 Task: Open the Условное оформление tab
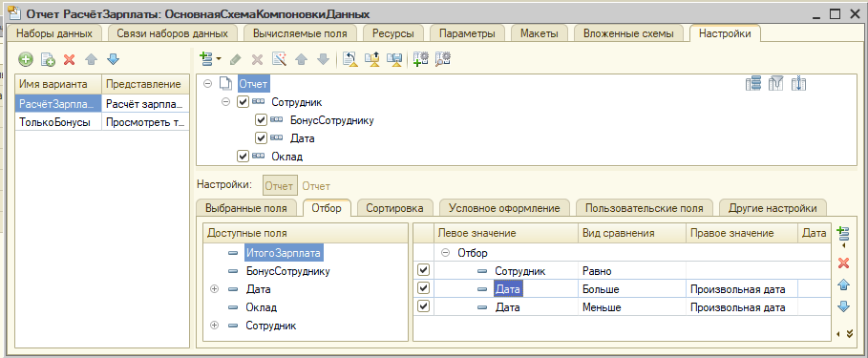coord(504,208)
